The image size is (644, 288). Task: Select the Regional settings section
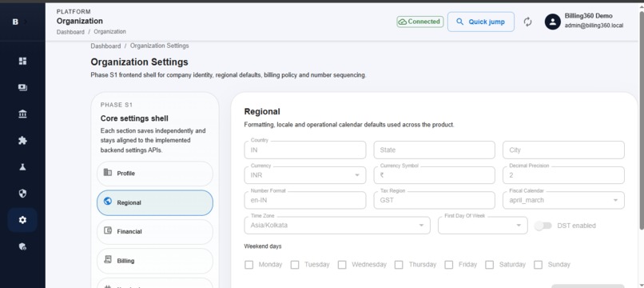click(155, 202)
